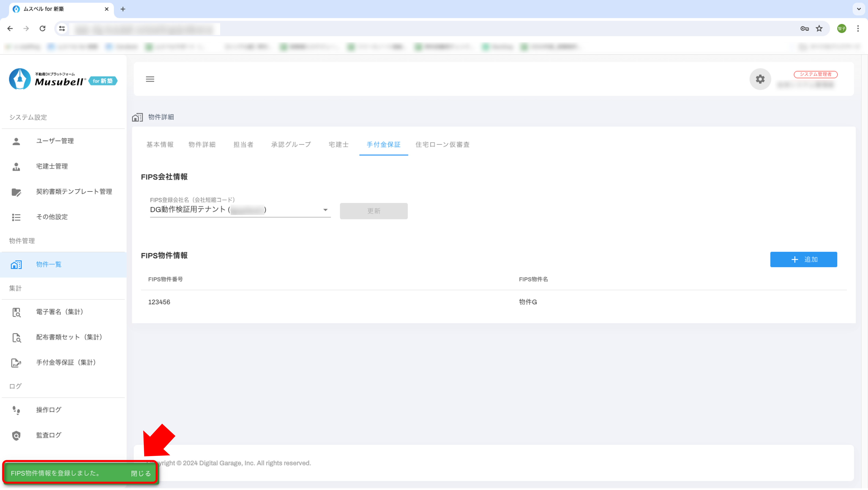Expand FIPS登録会社名 dropdown

tap(325, 210)
